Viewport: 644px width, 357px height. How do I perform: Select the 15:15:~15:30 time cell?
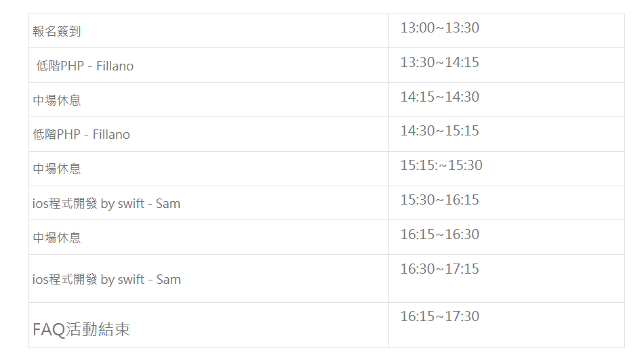pyautogui.click(x=506, y=169)
